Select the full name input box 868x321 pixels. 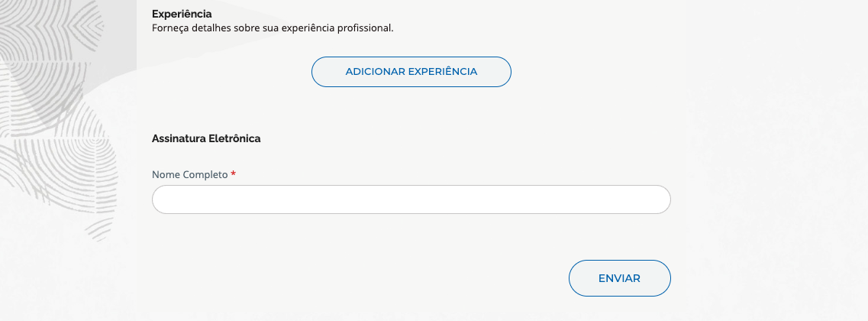[x=411, y=199]
